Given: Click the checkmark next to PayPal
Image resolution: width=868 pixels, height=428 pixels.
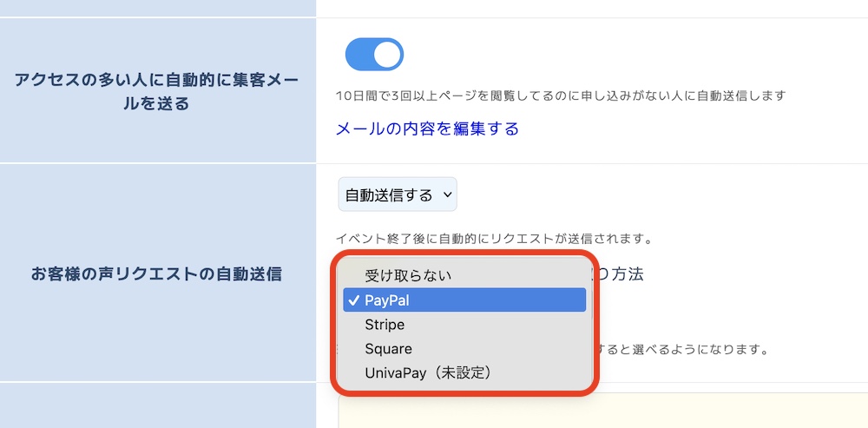Looking at the screenshot, I should coord(352,300).
